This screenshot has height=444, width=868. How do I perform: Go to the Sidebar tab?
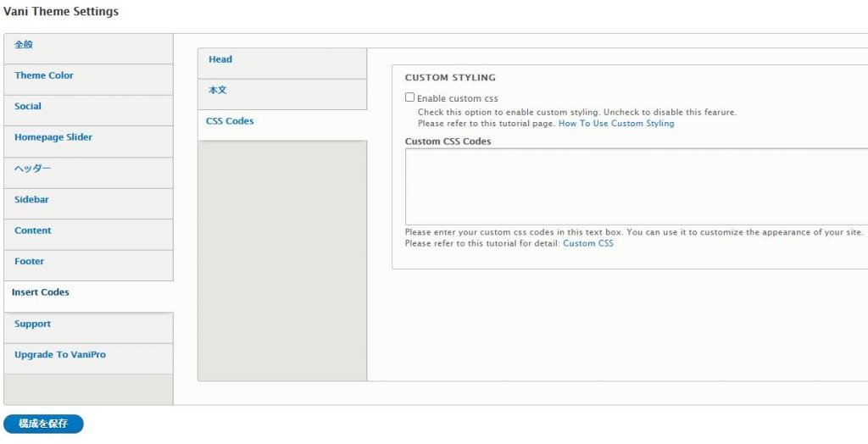(88, 203)
